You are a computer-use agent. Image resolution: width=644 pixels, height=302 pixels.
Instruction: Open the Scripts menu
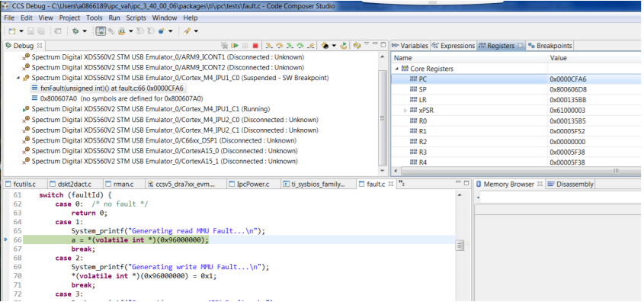click(x=136, y=18)
